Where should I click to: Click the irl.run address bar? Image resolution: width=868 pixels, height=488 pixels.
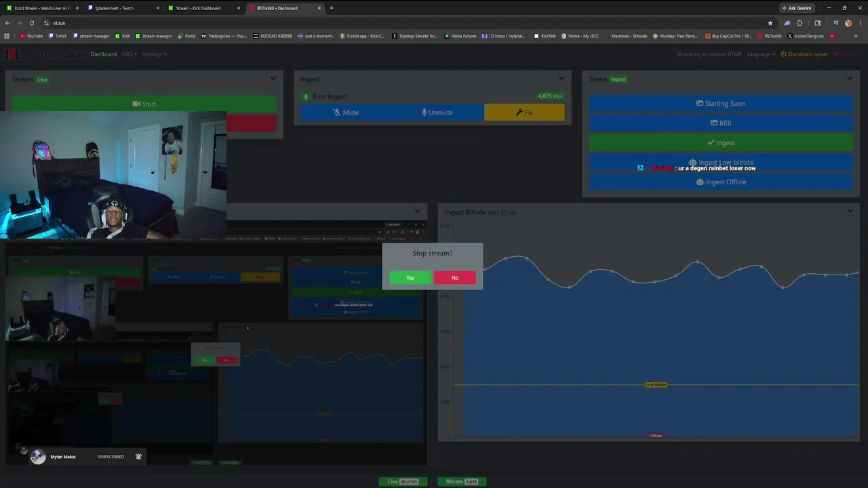pyautogui.click(x=407, y=23)
